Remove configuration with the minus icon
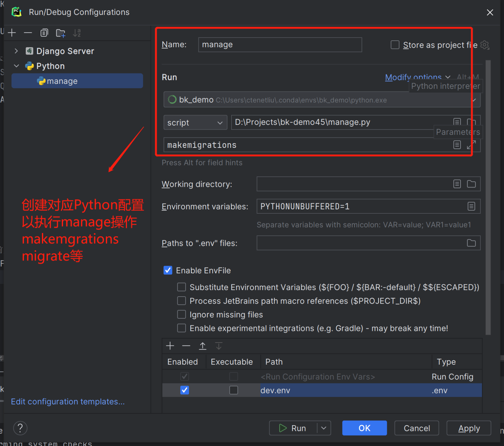The image size is (504, 446). 28,33
